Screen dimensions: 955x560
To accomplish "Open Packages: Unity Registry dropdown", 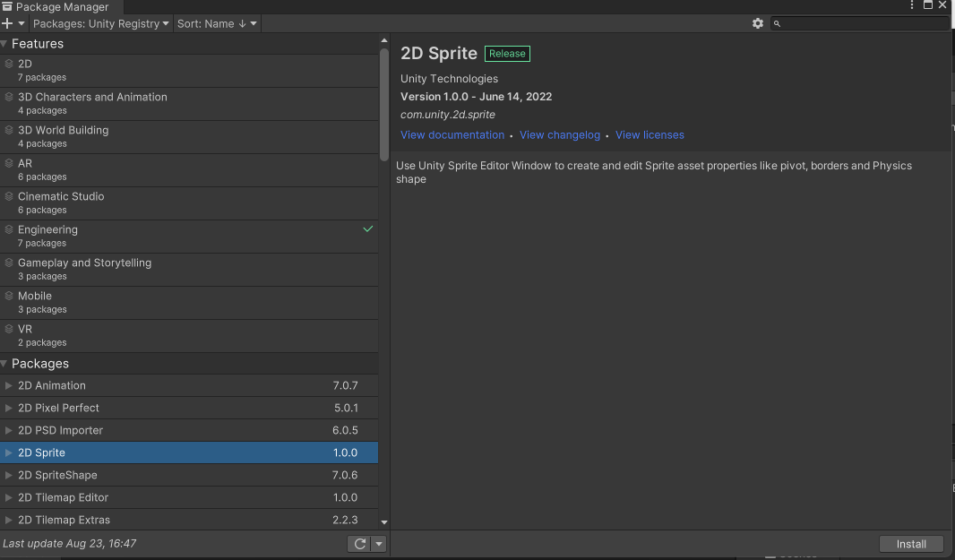I will pos(100,24).
